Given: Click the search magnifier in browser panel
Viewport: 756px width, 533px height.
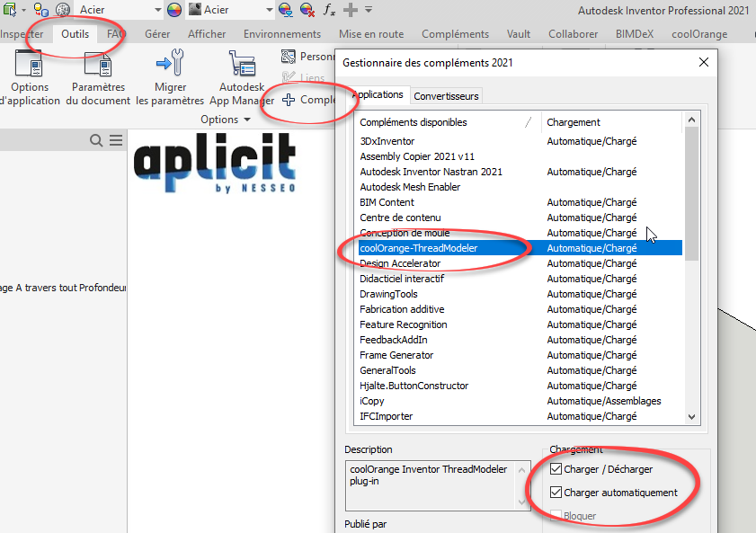Looking at the screenshot, I should (96, 140).
